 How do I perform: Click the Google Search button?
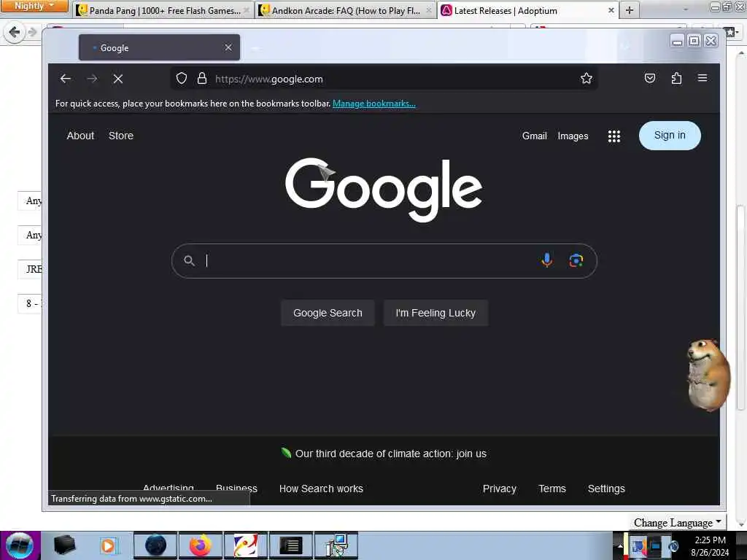tap(328, 313)
